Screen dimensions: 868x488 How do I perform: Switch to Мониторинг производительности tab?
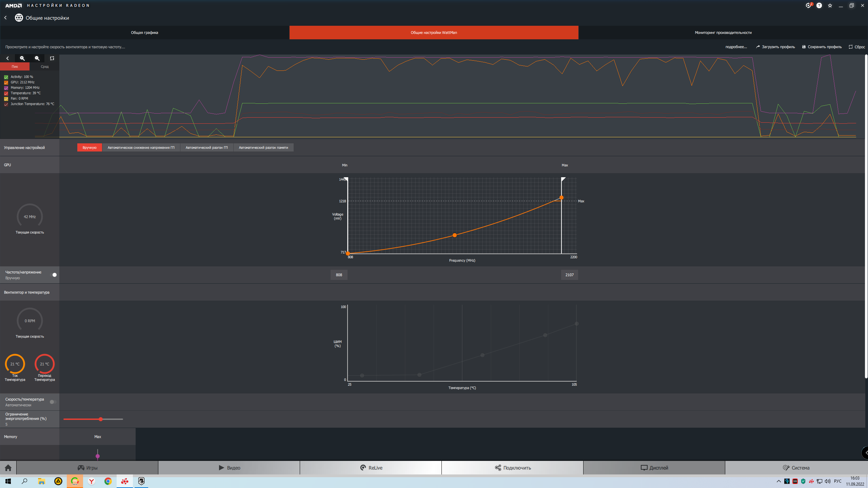click(x=723, y=33)
